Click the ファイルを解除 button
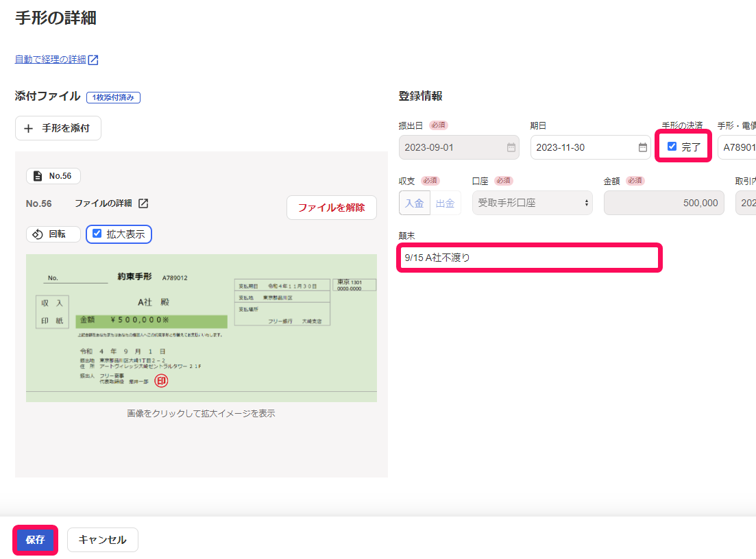 pos(331,208)
